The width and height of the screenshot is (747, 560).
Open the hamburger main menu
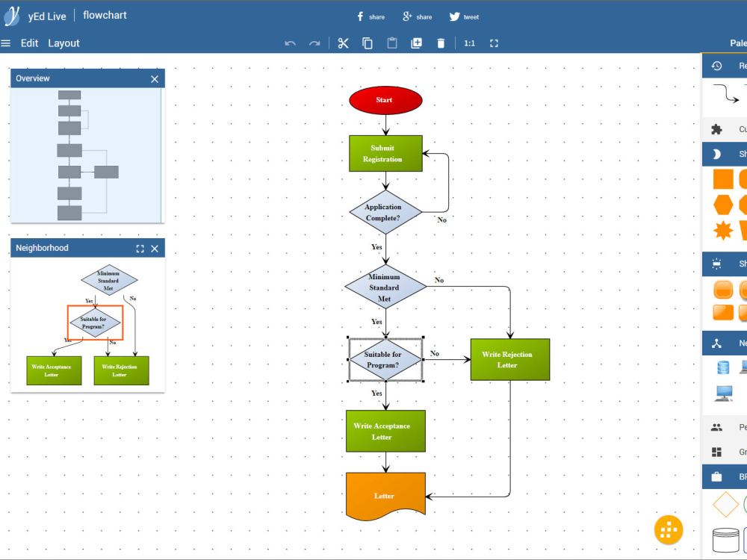6,43
